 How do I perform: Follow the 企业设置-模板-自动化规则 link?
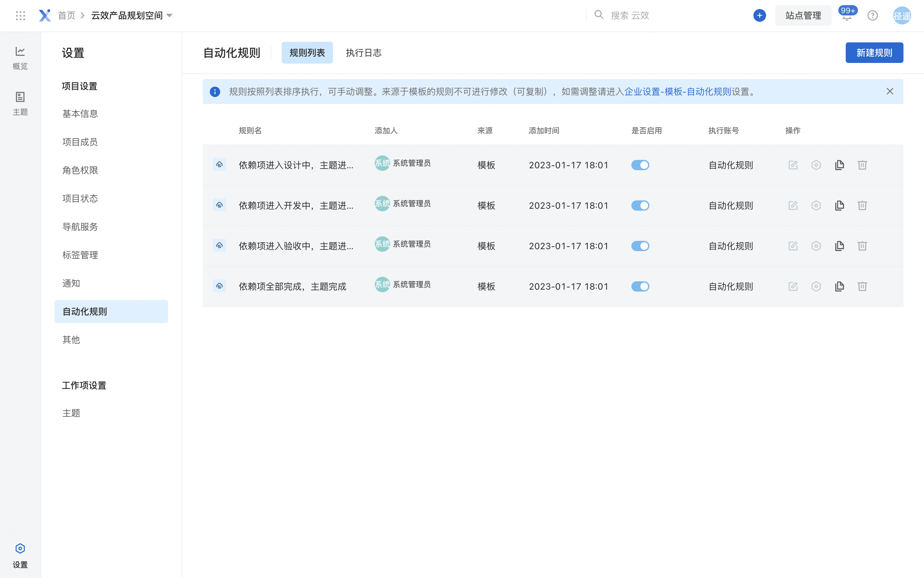678,92
